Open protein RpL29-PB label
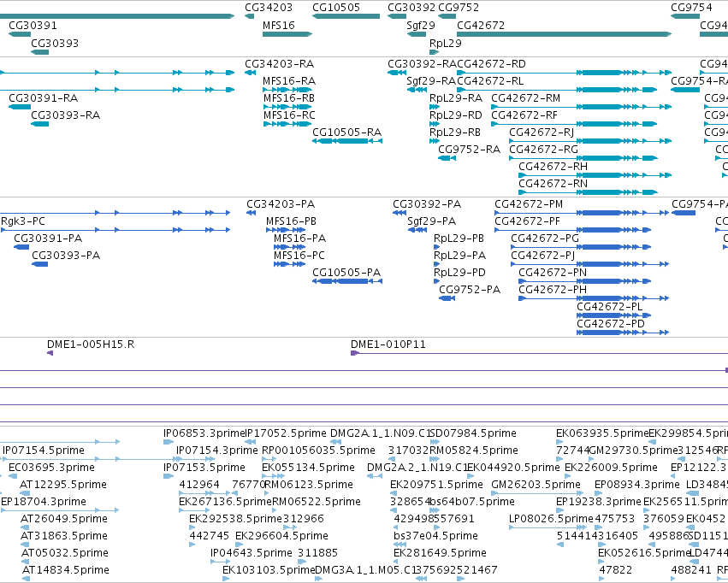 point(459,238)
